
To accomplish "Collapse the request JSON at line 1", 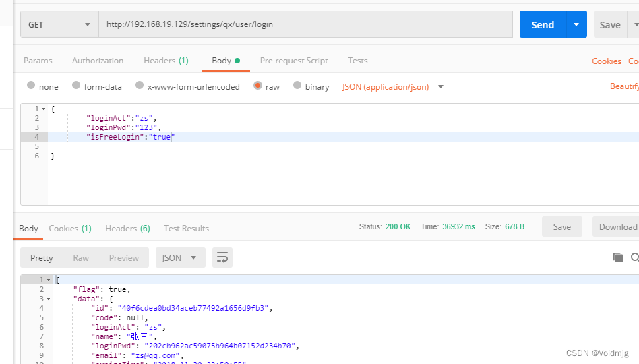I will pos(44,109).
